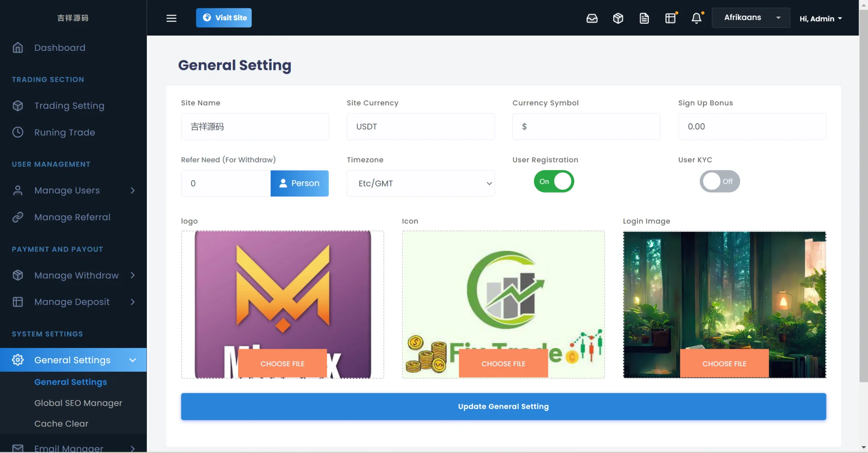Click the Site Name input field

pyautogui.click(x=255, y=127)
